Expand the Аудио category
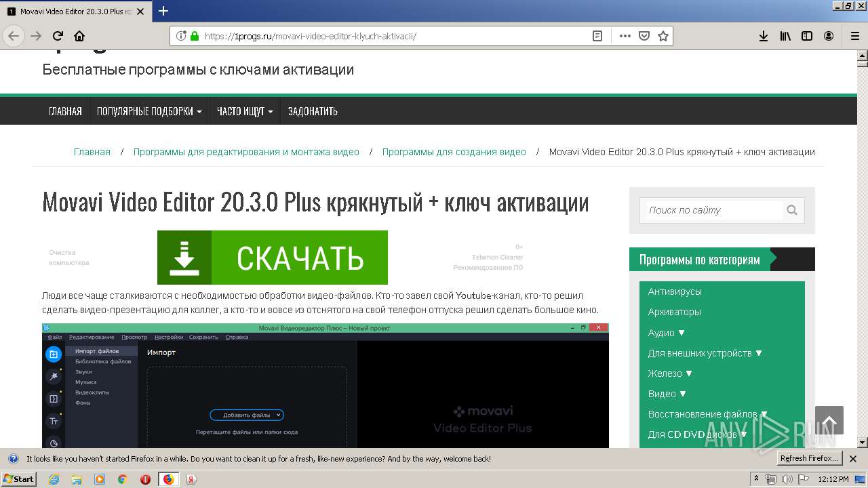 click(667, 333)
